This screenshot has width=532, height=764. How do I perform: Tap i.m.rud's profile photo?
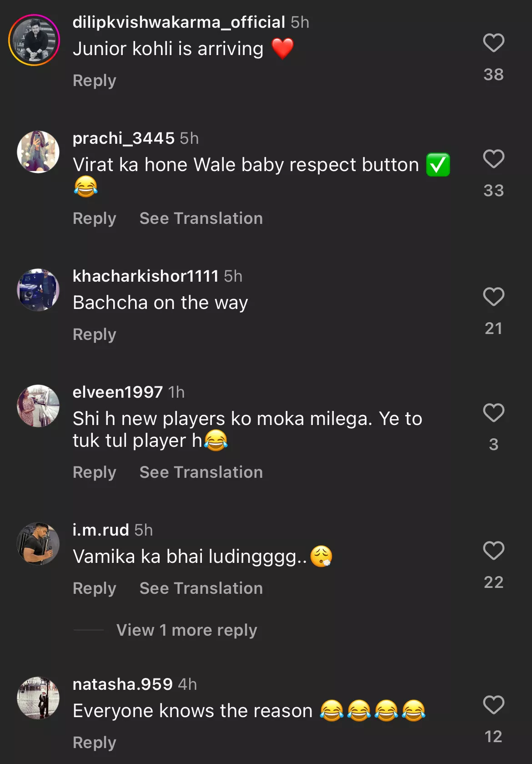(38, 543)
